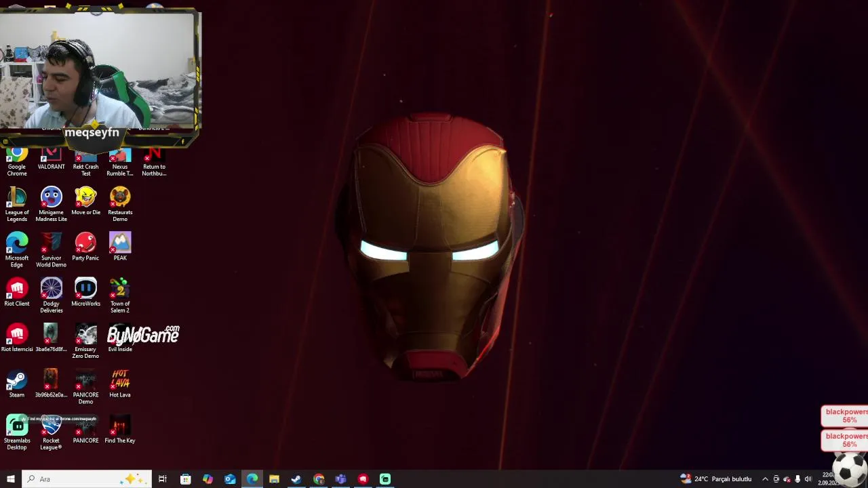The height and width of the screenshot is (488, 868).
Task: Select the Restaurats Demo shortcut
Action: (120, 204)
